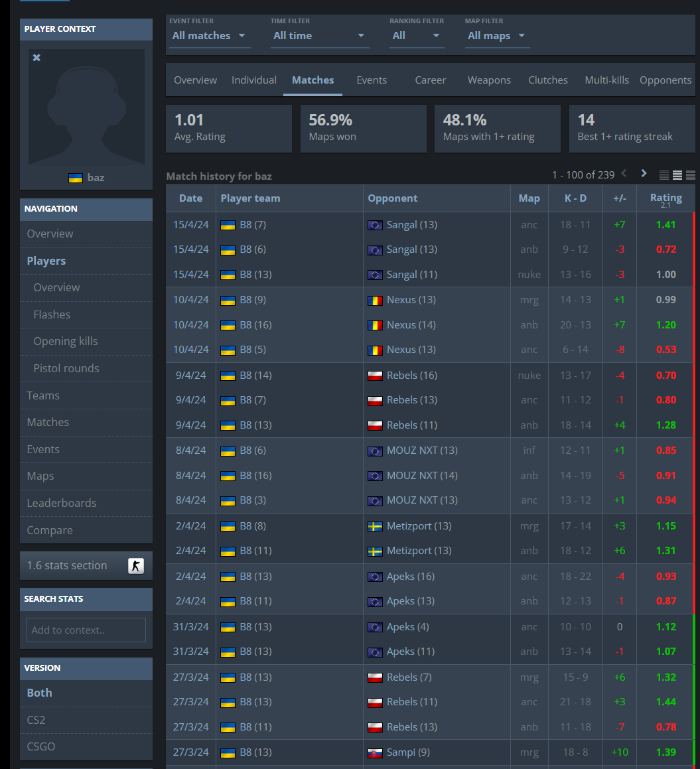Click the Slovakia flag beside Sampi (9)
The height and width of the screenshot is (769, 700).
375,753
